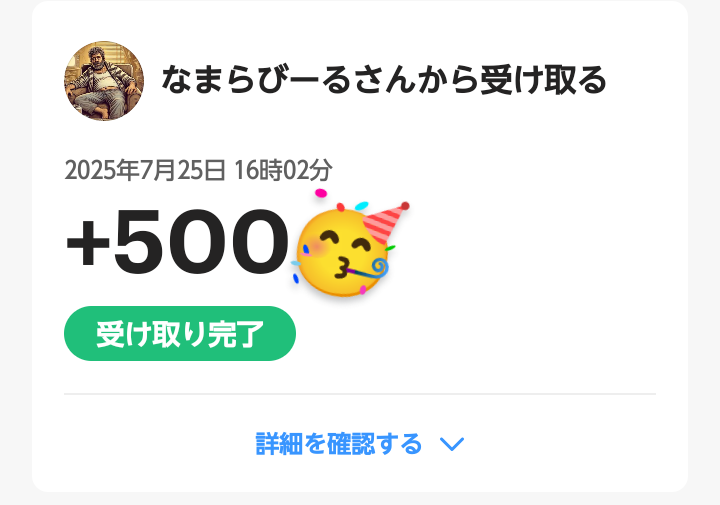Click the sender's round profile avatar
Image resolution: width=720 pixels, height=505 pixels.
[104, 81]
